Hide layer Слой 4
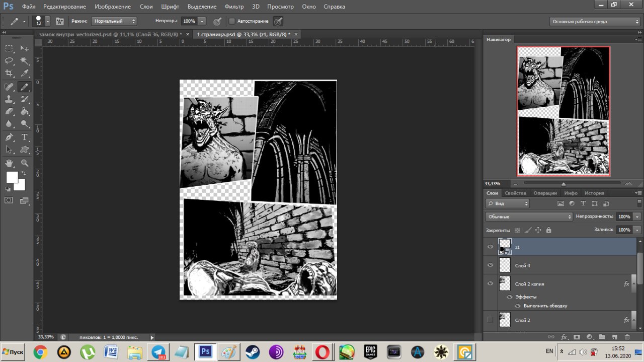 [491, 265]
